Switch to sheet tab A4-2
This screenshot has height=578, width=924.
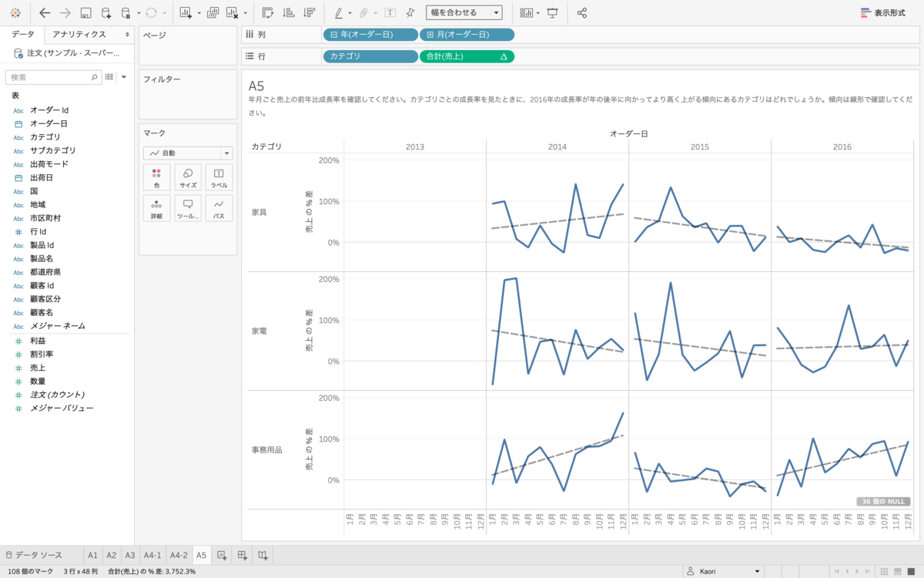click(x=179, y=555)
